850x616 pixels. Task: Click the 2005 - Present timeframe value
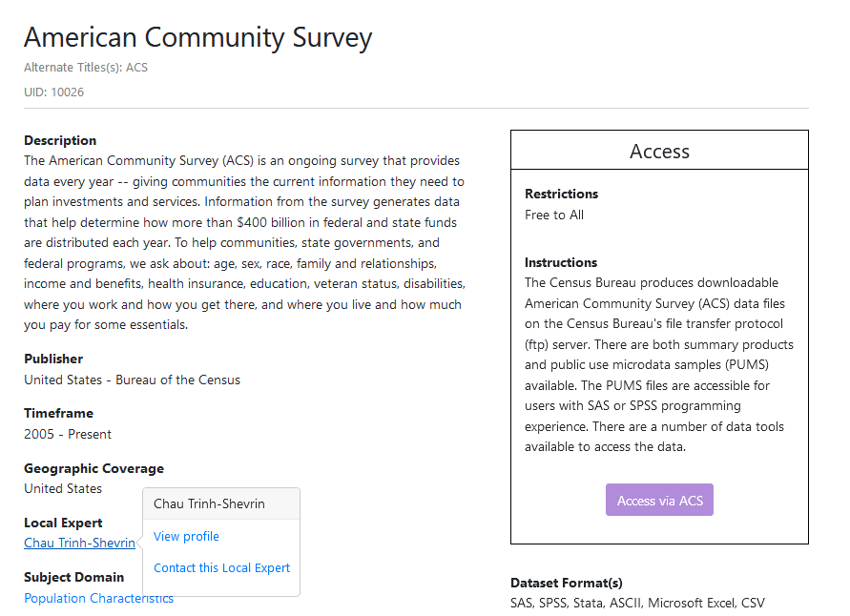tap(68, 434)
